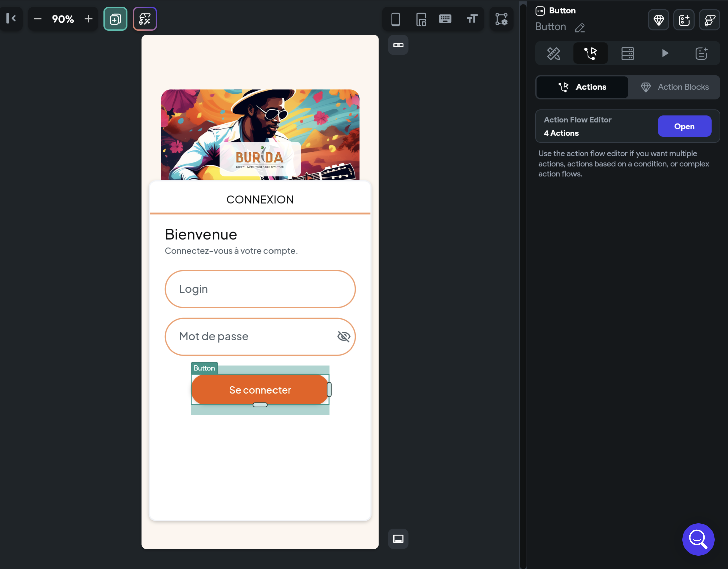This screenshot has width=728, height=569.
Task: Switch to the Actions flow tab icon
Action: 591,53
